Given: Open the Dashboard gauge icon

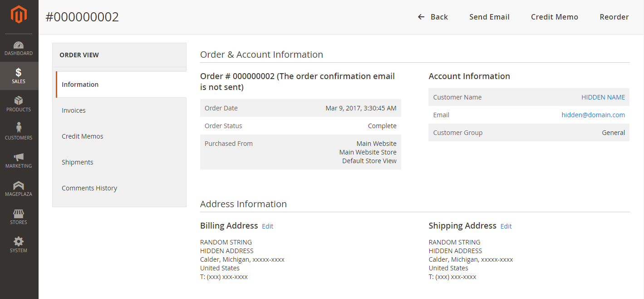Looking at the screenshot, I should 19,45.
